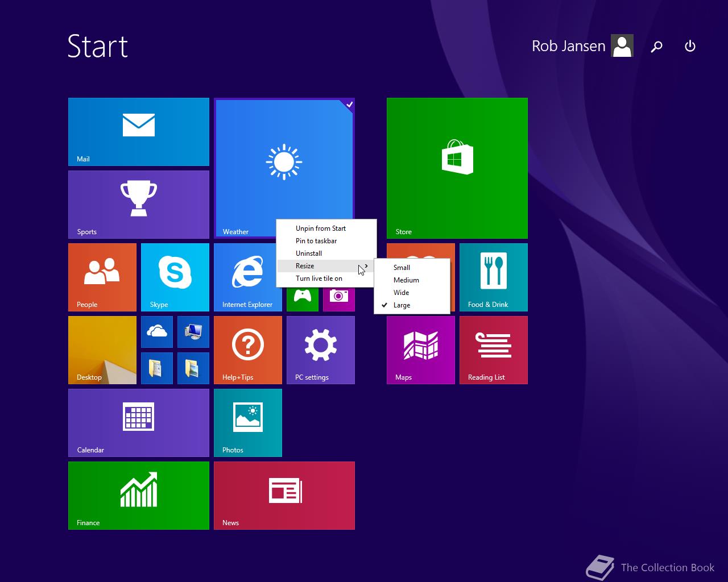Image resolution: width=728 pixels, height=582 pixels.
Task: Open the small Pictures folder tile
Action: tap(193, 368)
